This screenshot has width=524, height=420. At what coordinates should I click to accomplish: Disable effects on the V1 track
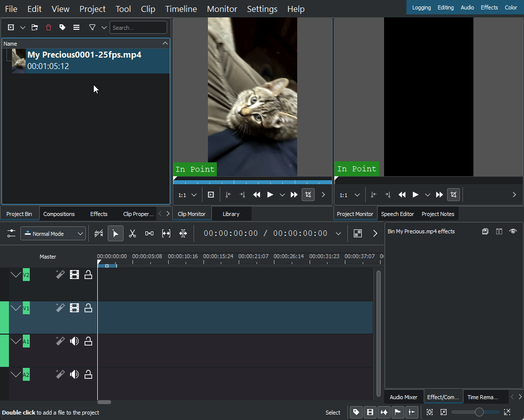60,308
